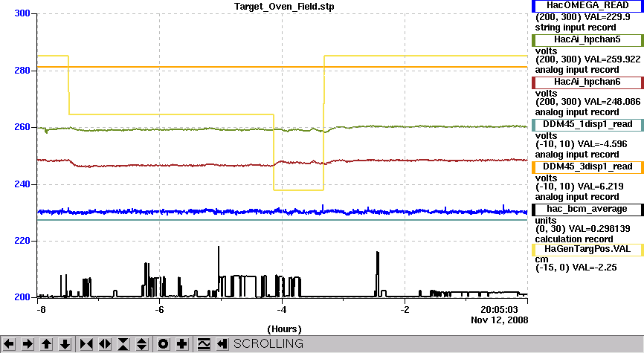Click the VAL=-4.596 reading
The height and width of the screenshot is (353, 644).
tap(602, 144)
